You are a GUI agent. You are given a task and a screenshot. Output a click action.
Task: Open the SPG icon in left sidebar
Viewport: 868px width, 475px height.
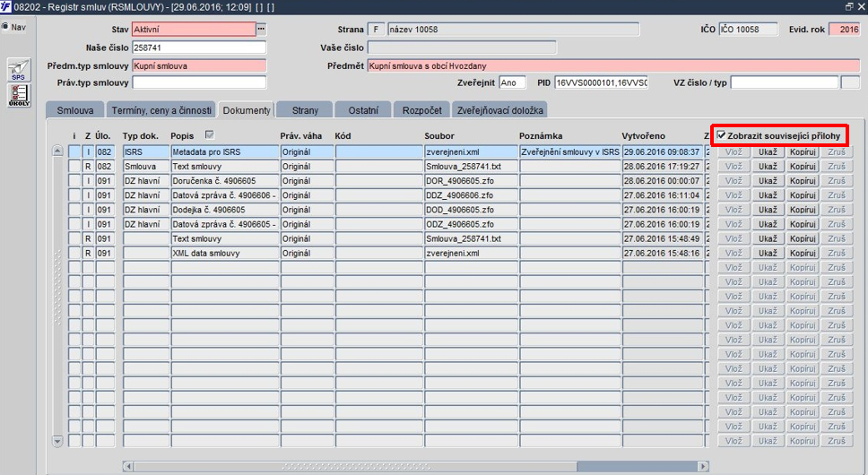[19, 70]
